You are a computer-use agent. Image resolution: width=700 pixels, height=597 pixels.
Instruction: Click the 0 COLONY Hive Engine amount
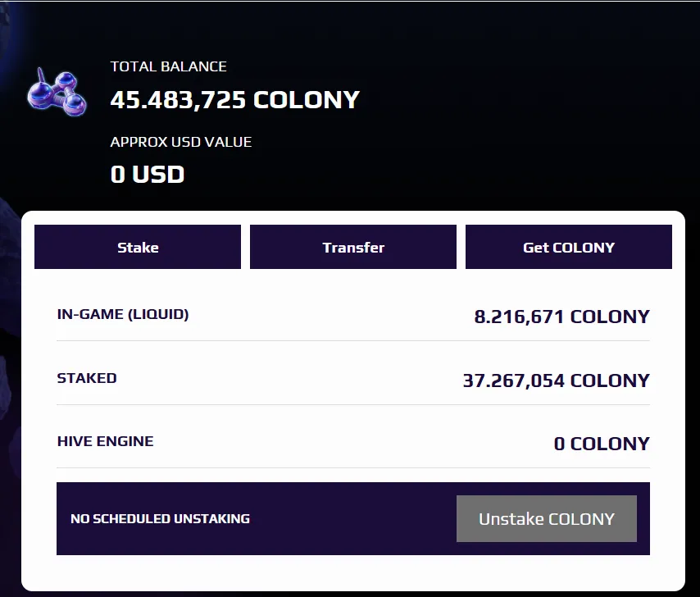coord(602,444)
